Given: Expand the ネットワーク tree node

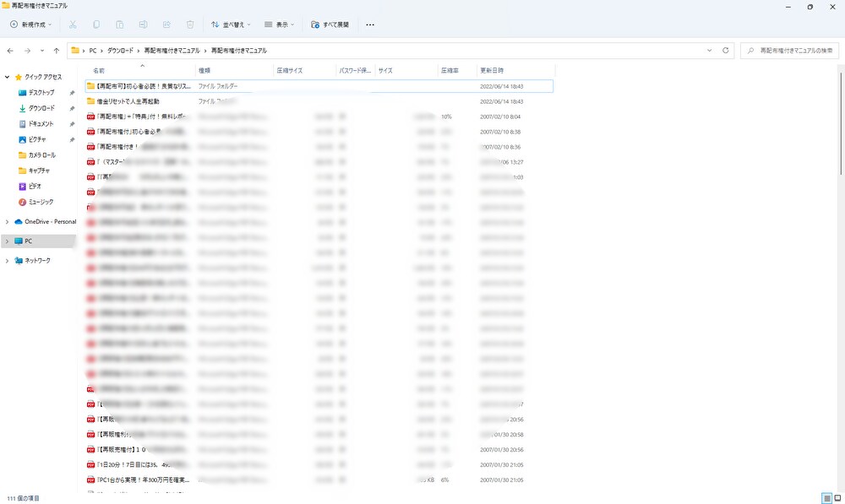Looking at the screenshot, I should coord(7,261).
